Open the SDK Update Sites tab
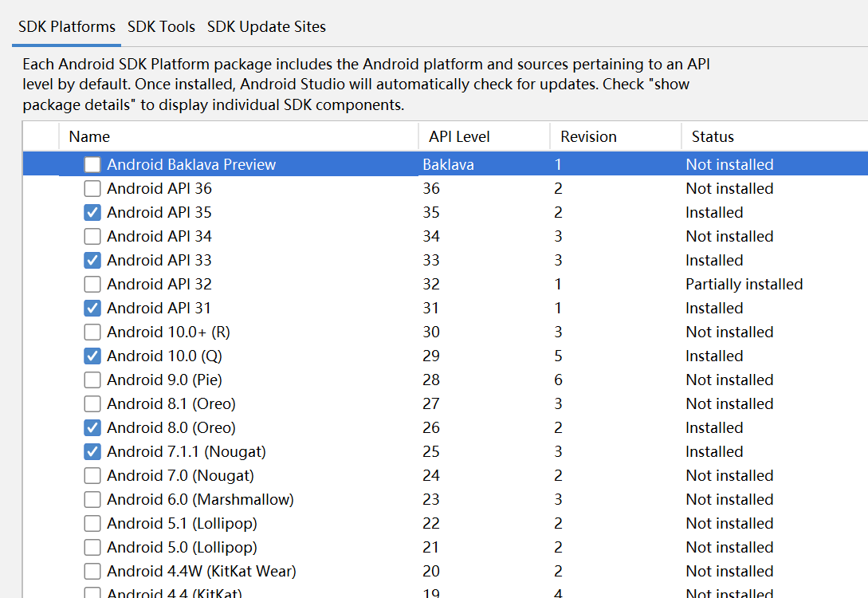This screenshot has width=868, height=598. click(x=266, y=26)
